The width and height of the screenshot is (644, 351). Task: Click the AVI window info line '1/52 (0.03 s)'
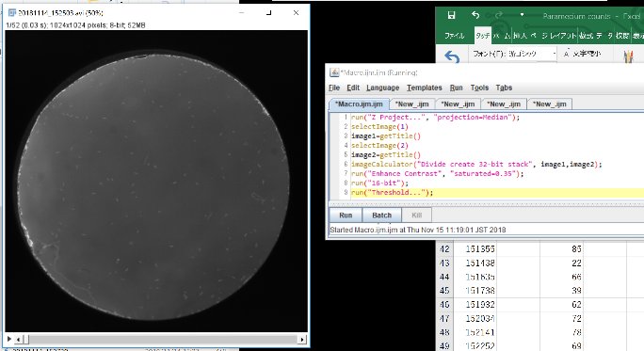click(75, 25)
